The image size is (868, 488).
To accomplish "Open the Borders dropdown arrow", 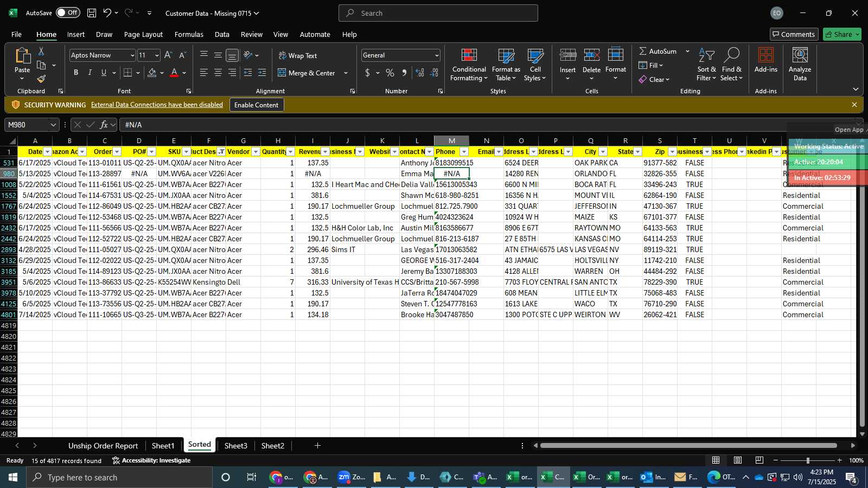I will pos(138,73).
